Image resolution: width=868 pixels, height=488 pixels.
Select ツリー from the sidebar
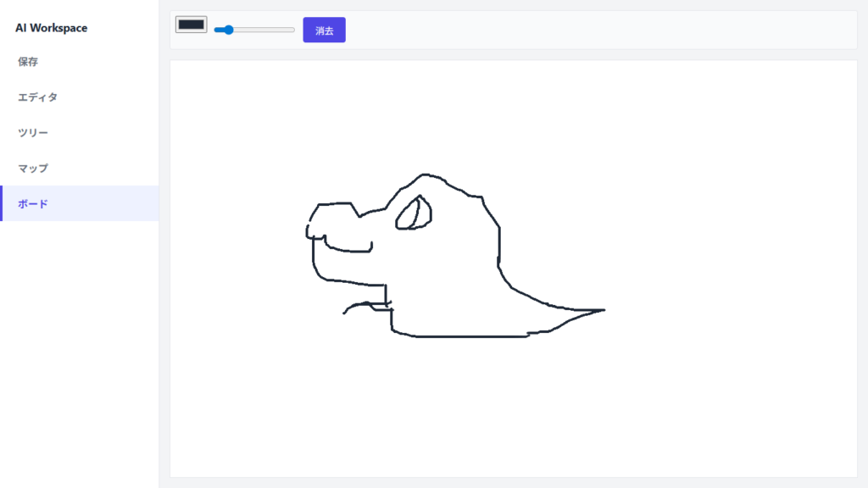[33, 133]
